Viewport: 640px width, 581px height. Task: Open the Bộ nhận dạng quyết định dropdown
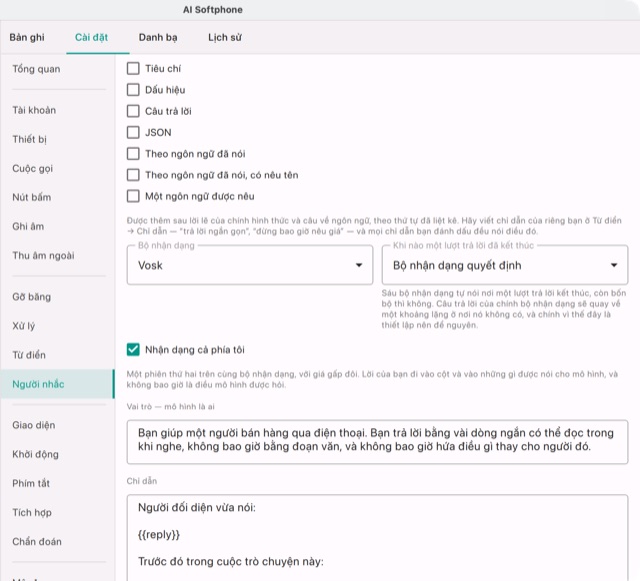(504, 265)
